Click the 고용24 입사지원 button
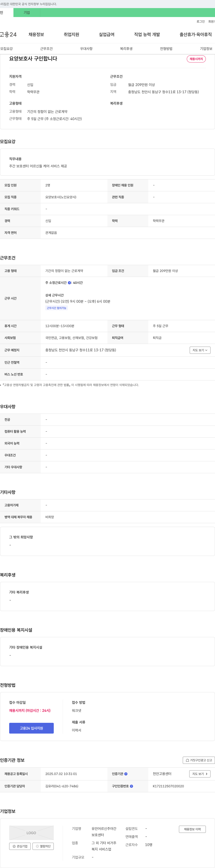 [x=31, y=728]
